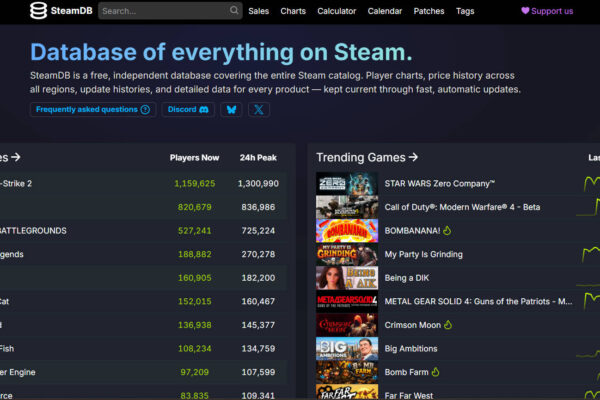Open the Big Ambitions title
The height and width of the screenshot is (400, 600).
coord(411,349)
